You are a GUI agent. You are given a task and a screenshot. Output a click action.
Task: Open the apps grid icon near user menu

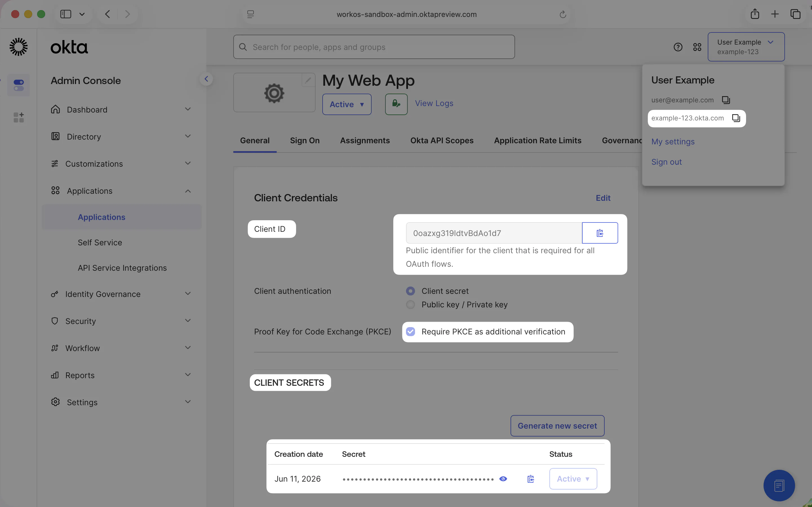click(x=697, y=47)
